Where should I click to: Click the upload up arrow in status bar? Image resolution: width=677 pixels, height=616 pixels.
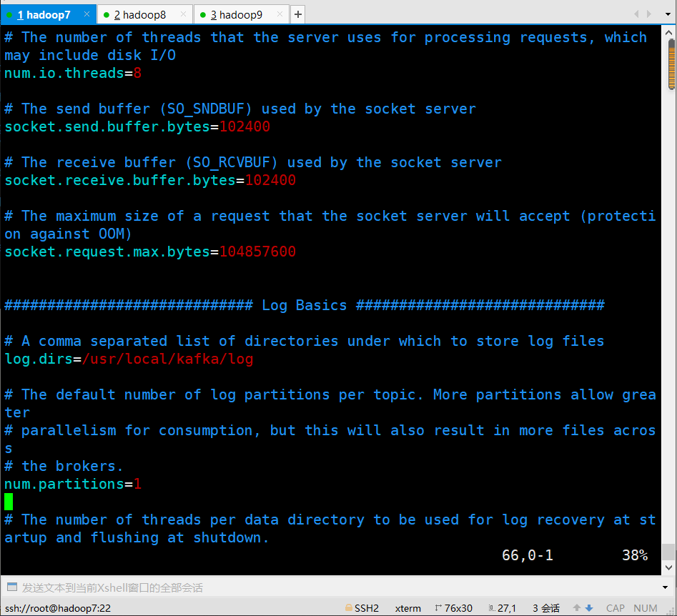coord(577,608)
